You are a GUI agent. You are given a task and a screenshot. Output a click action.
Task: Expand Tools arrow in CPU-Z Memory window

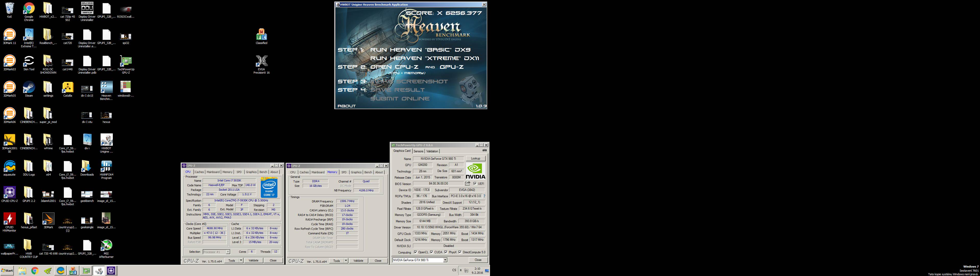point(346,260)
